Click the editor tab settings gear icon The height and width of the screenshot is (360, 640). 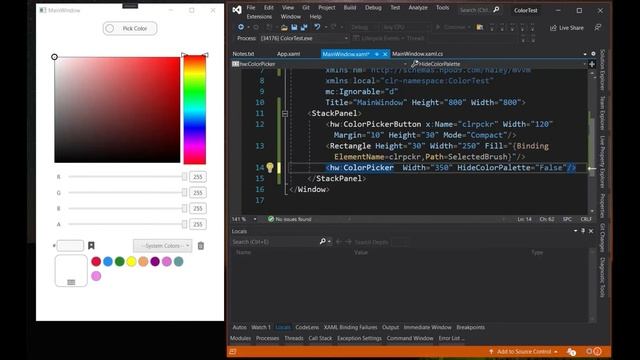[593, 53]
